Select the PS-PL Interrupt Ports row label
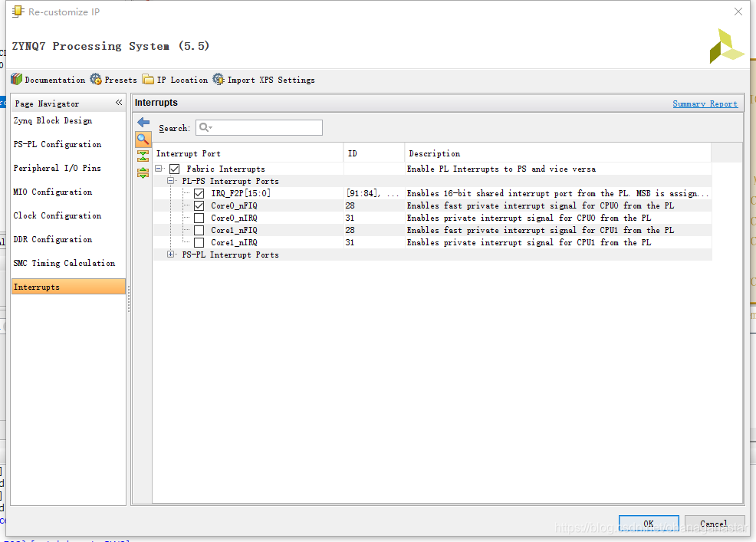Viewport: 756px width, 542px height. pos(231,255)
